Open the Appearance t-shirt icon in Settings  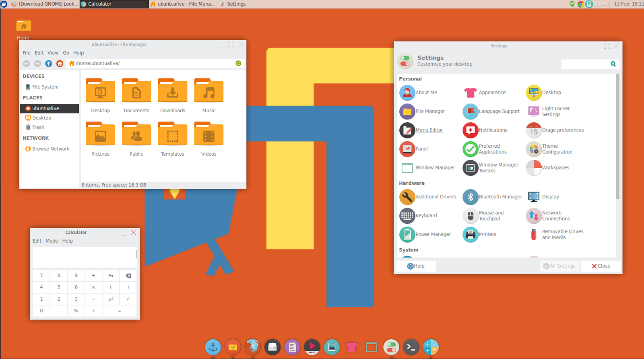(x=470, y=93)
